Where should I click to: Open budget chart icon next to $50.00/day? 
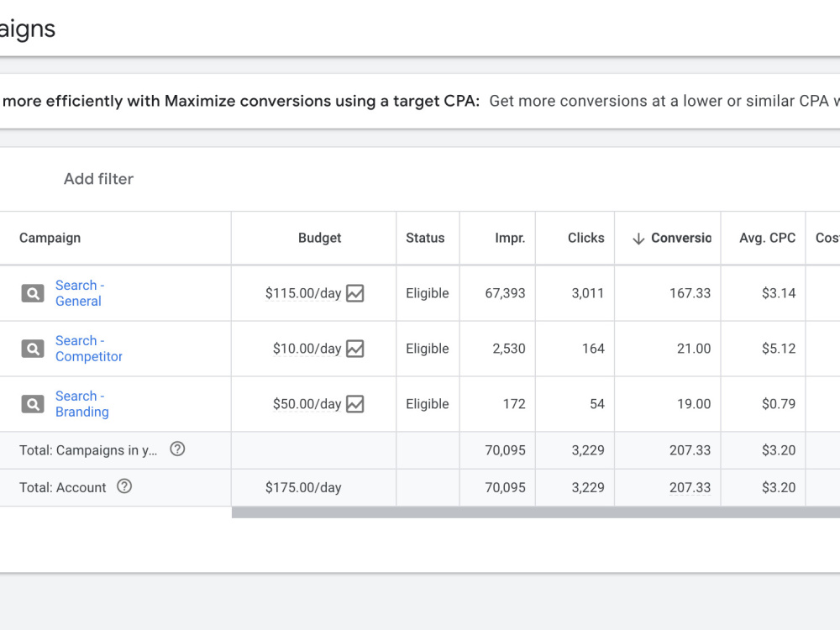pos(355,404)
